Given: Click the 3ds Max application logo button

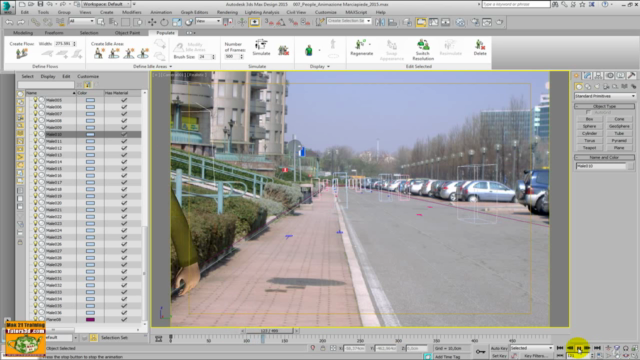Looking at the screenshot, I should click(7, 7).
